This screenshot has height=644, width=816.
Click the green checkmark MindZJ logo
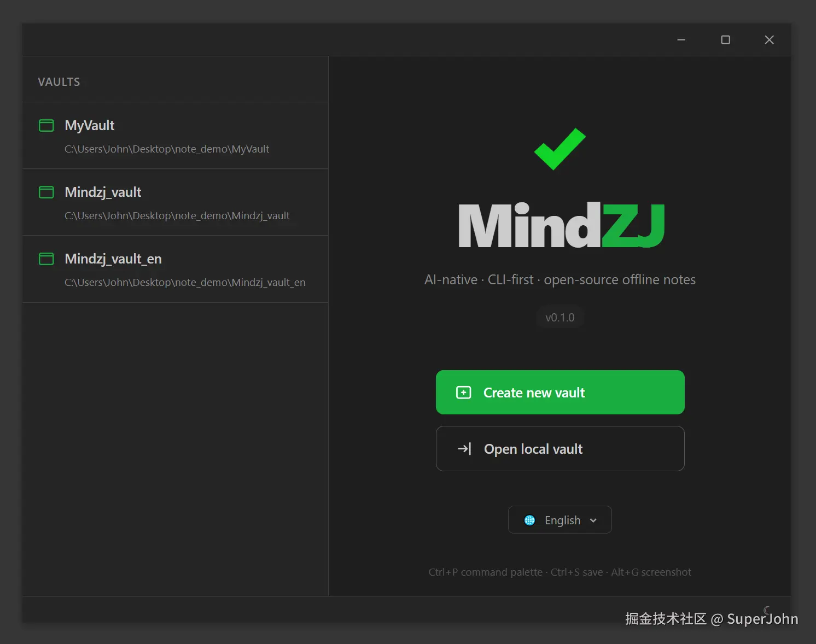559,149
